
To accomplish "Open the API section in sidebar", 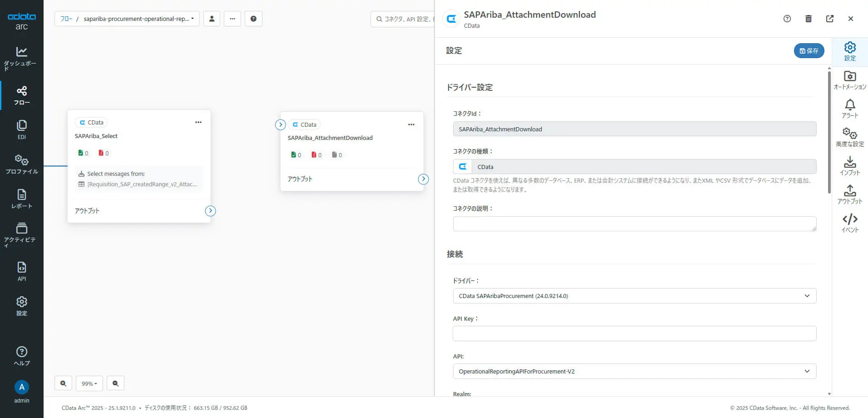I will coord(21,271).
